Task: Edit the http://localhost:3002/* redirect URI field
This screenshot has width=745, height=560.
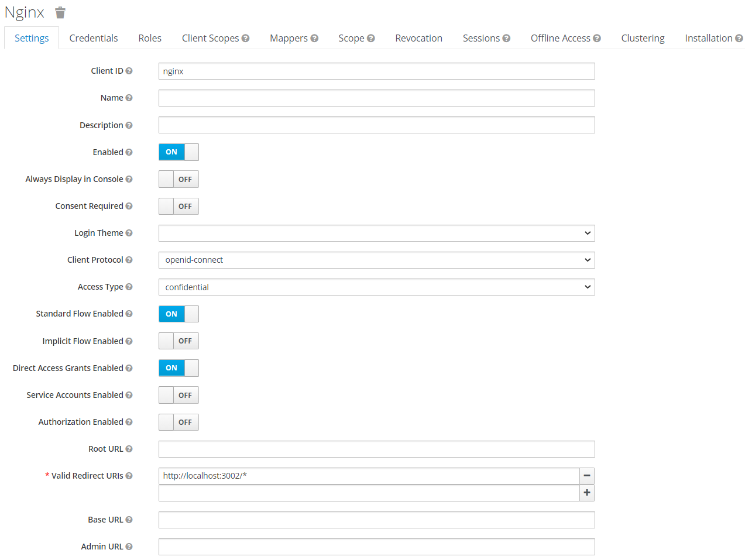Action: [369, 476]
